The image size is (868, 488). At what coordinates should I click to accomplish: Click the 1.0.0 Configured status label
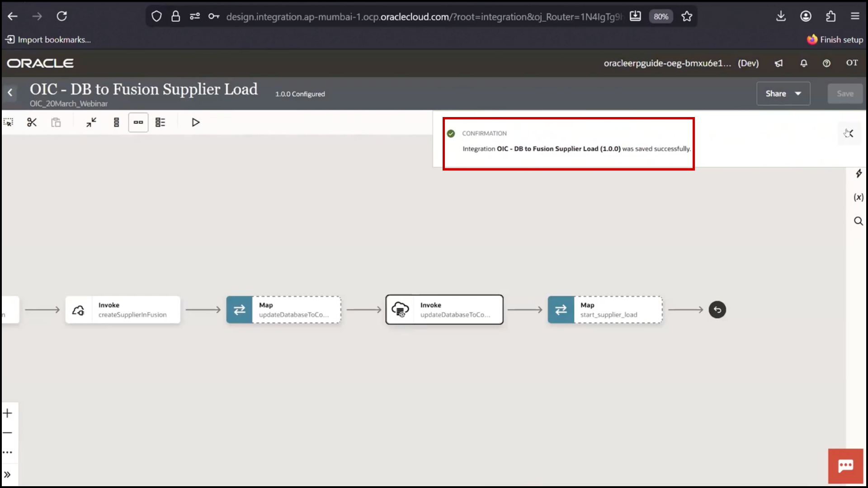(x=300, y=94)
